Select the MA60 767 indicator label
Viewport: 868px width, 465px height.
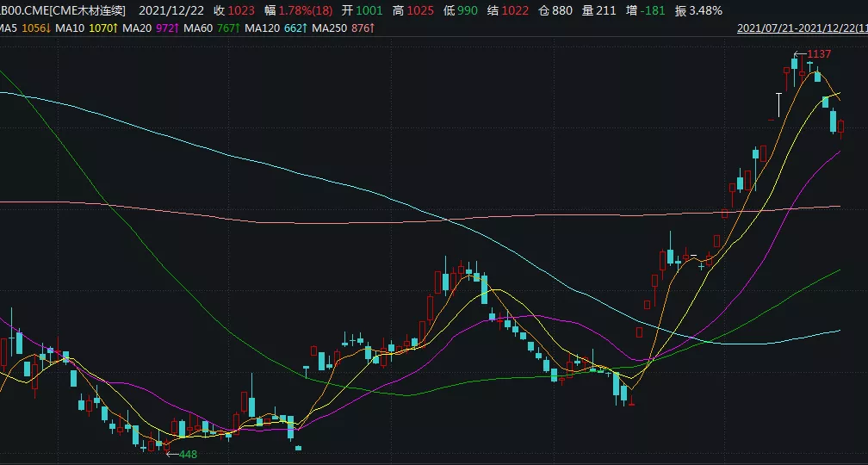pos(212,28)
